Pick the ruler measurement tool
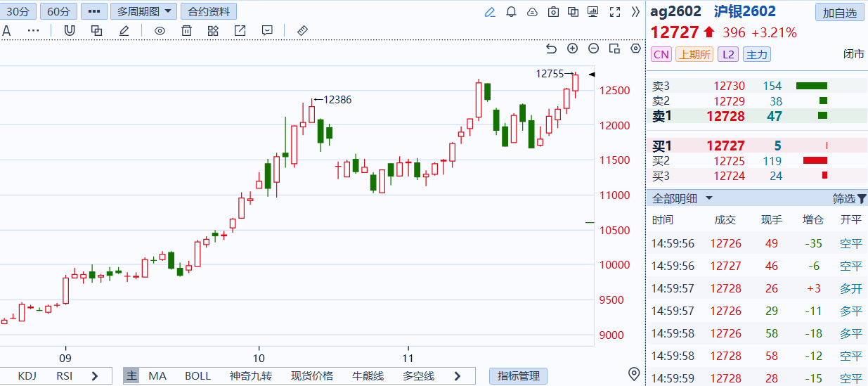Screen dimensions: 868x386 pyautogui.click(x=303, y=31)
